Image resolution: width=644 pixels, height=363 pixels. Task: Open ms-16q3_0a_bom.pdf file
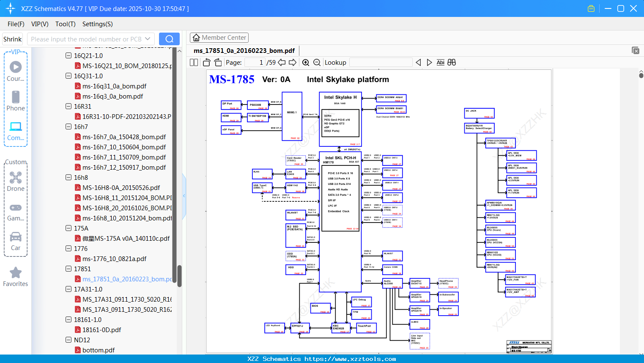pos(112,96)
